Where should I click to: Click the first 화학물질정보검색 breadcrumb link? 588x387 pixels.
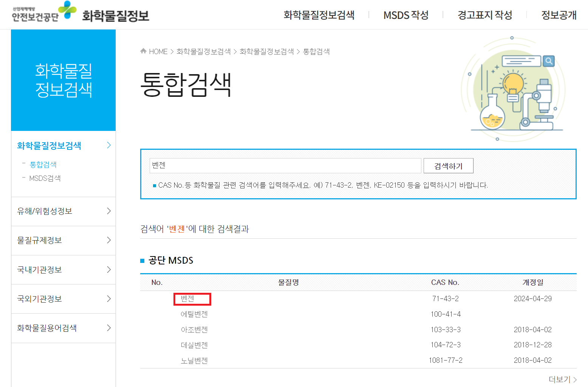(203, 51)
